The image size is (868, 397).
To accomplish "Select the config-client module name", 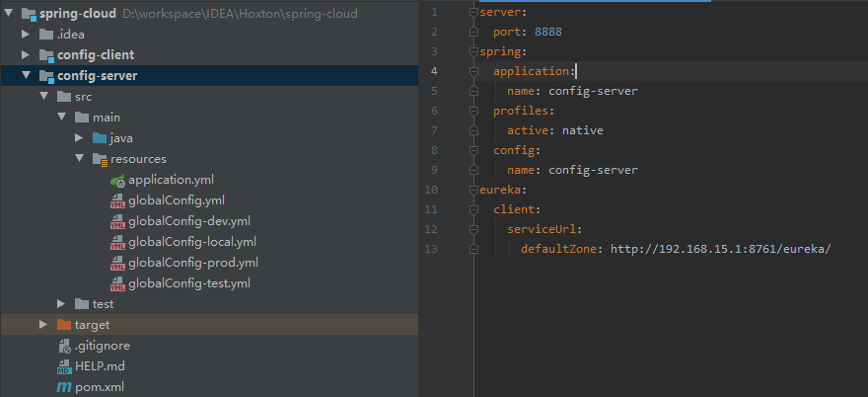I will coord(96,55).
